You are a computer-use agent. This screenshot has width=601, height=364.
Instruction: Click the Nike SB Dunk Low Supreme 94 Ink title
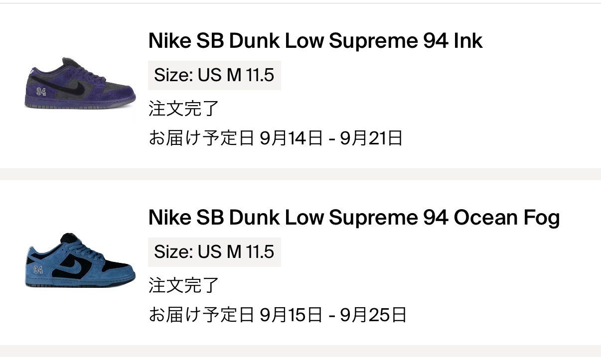[x=315, y=41]
